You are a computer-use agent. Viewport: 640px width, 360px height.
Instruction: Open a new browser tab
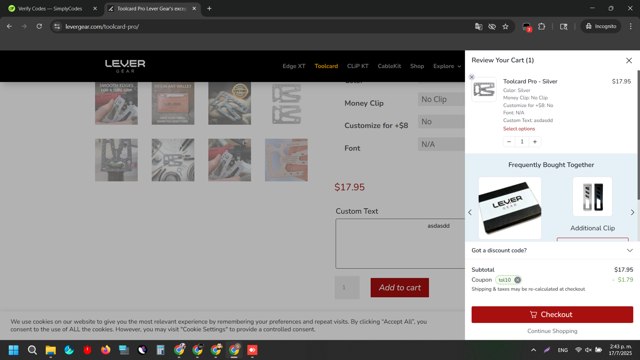pos(209,9)
